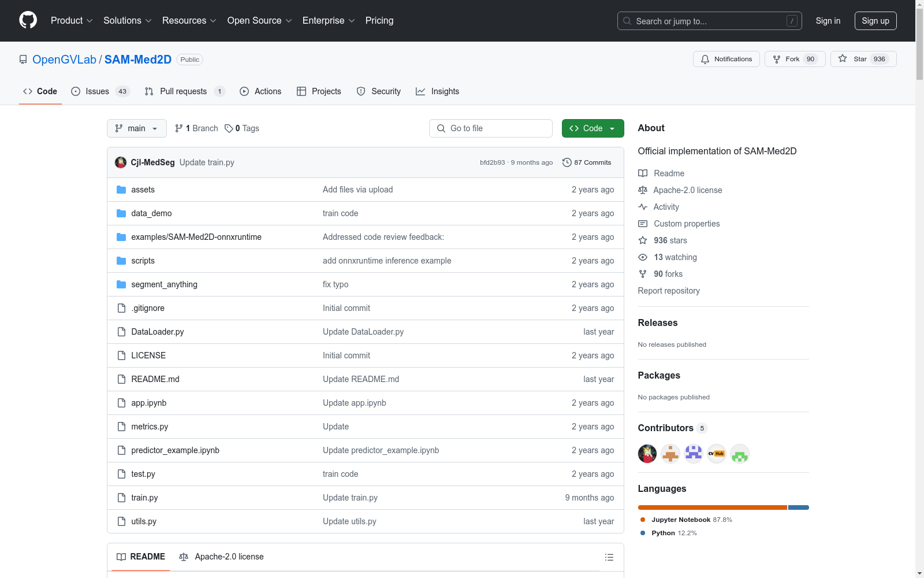Screen dimensions: 924x578
Task: Open metrics.py file
Action: point(150,427)
